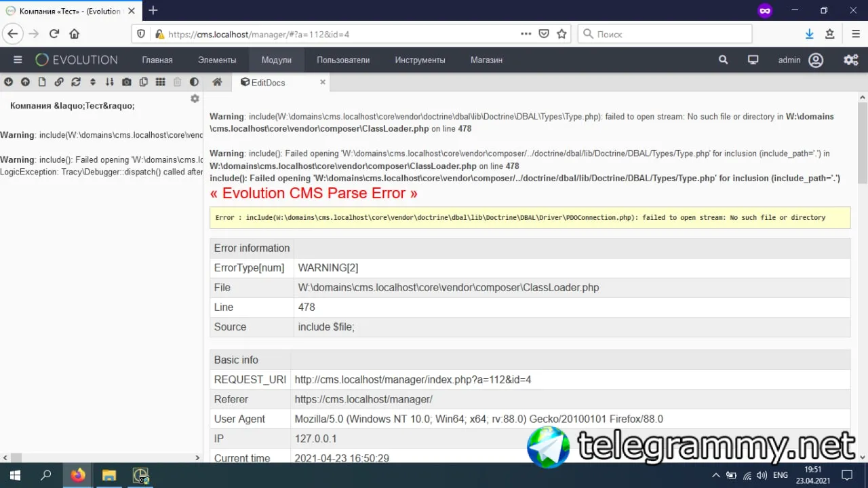The height and width of the screenshot is (488, 868).
Task: Bookmark this page with star
Action: (x=561, y=34)
